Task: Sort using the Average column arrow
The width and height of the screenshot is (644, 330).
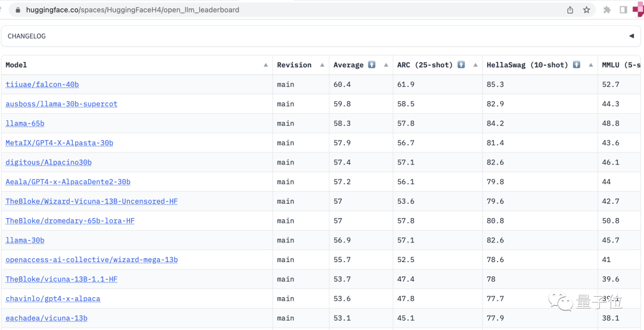Action: click(386, 65)
